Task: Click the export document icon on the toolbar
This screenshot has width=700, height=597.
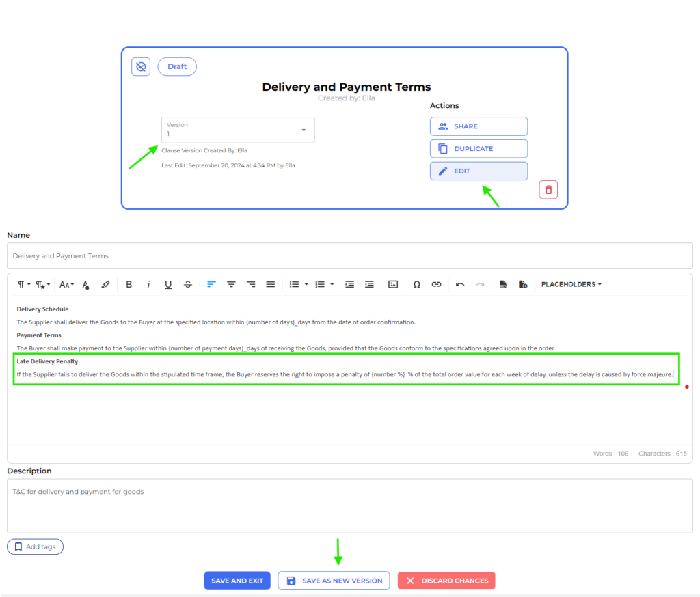Action: [x=504, y=284]
